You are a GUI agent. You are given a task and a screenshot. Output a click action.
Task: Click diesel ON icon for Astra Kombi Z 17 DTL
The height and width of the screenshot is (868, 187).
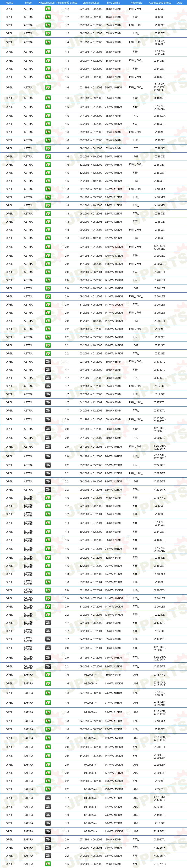point(48,639)
